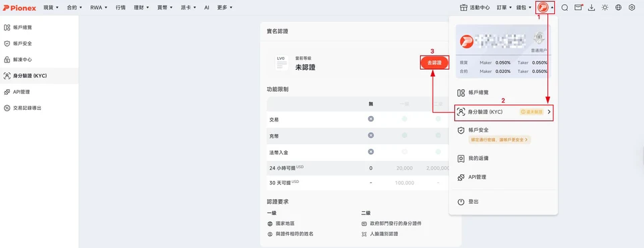Click the 帳戶安全 shield icon in the profile dropdown
Image resolution: width=644 pixels, height=248 pixels.
pos(461,130)
